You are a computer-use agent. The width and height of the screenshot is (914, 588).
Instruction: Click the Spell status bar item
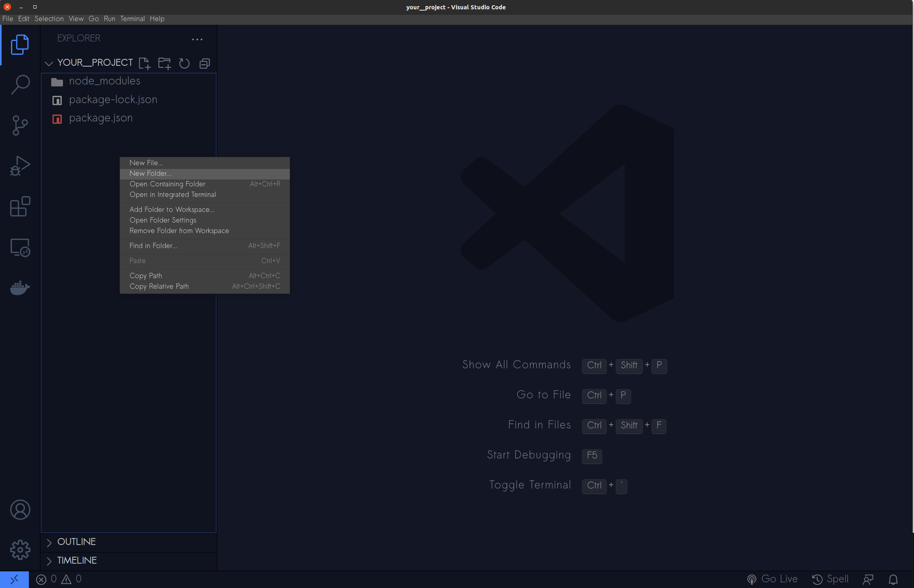830,579
